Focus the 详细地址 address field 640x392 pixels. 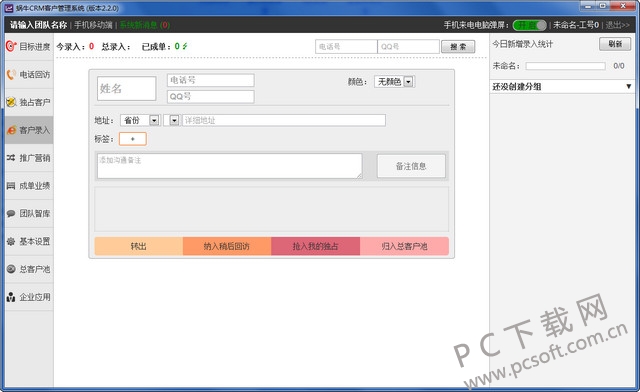pos(284,120)
